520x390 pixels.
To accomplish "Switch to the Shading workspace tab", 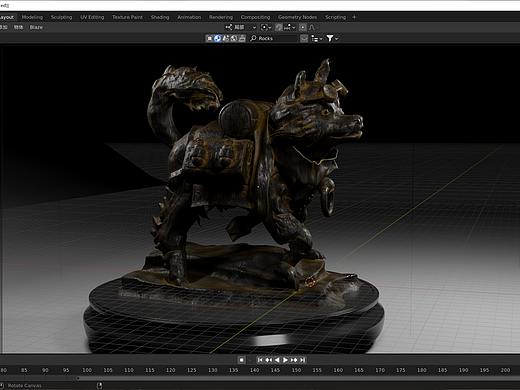I will 160,17.
